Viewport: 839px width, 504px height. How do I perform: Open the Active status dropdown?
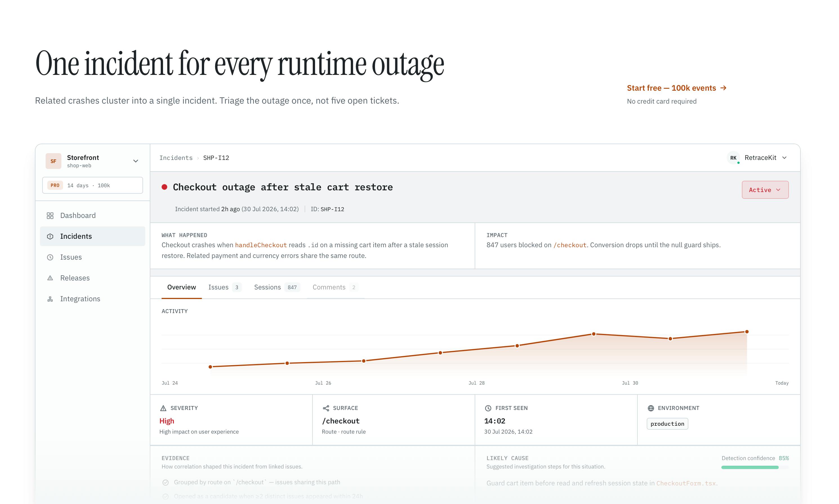765,190
